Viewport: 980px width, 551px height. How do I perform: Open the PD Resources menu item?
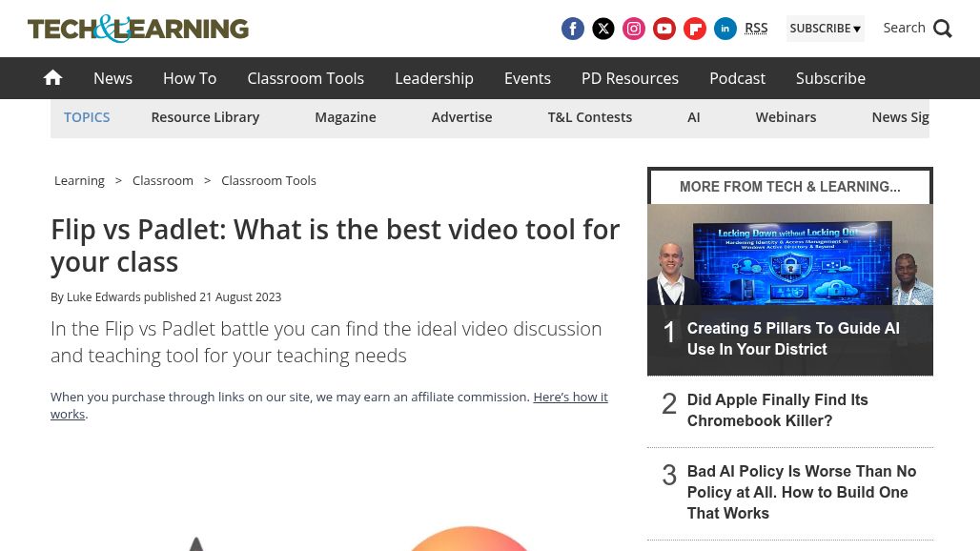[630, 78]
